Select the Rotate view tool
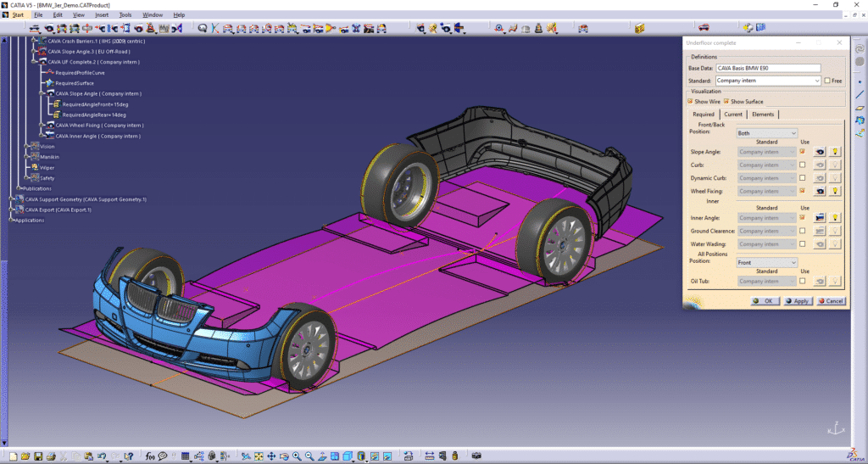The height and width of the screenshot is (464, 868). 284,456
